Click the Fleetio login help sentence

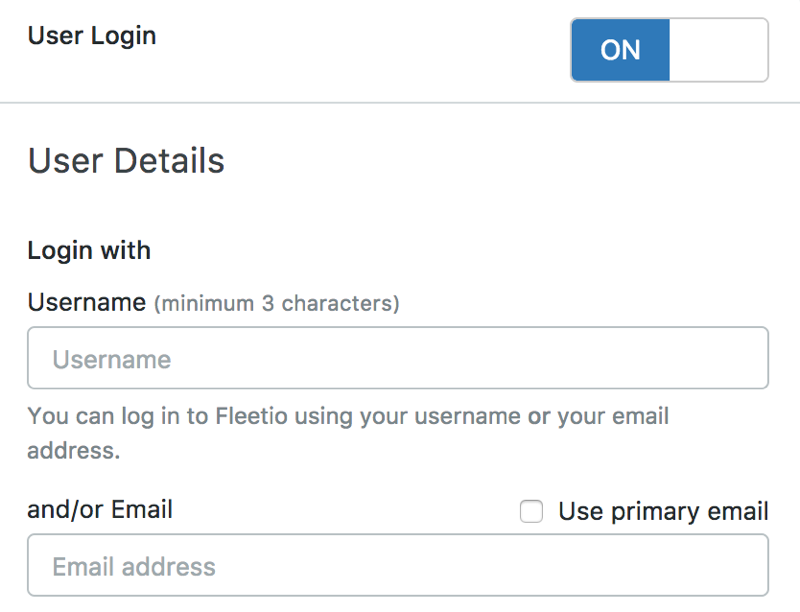pyautogui.click(x=348, y=416)
